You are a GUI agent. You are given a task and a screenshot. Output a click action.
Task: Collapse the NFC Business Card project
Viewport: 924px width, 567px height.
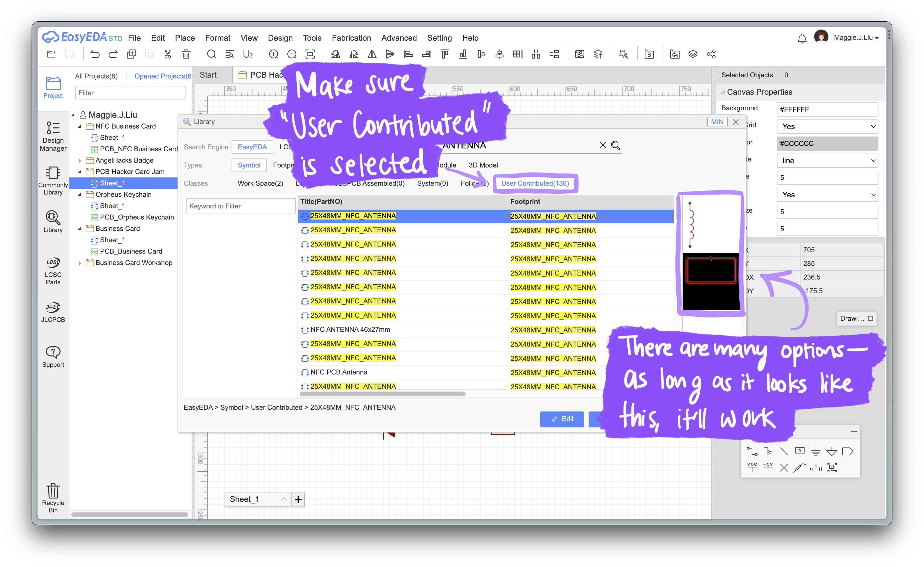(80, 126)
